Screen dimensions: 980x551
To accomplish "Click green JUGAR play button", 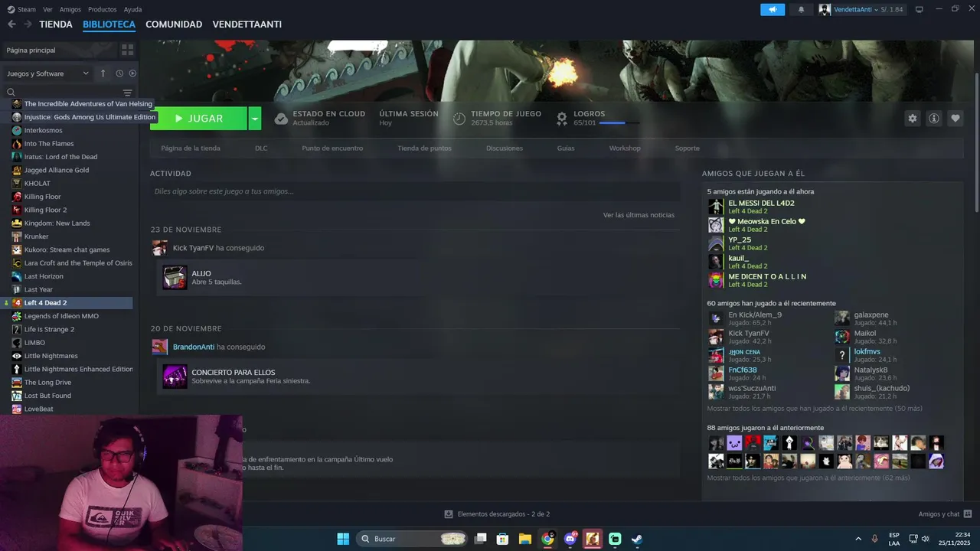I will pos(198,119).
